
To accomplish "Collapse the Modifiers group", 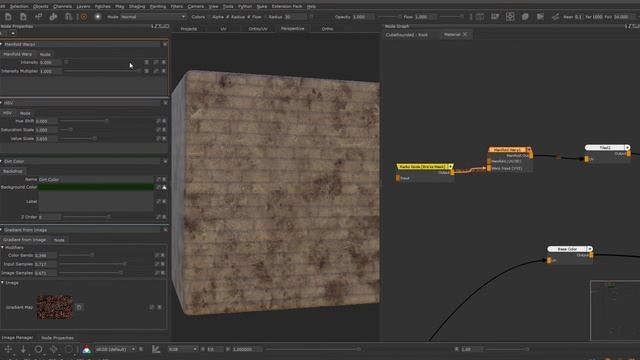I will tap(2, 248).
